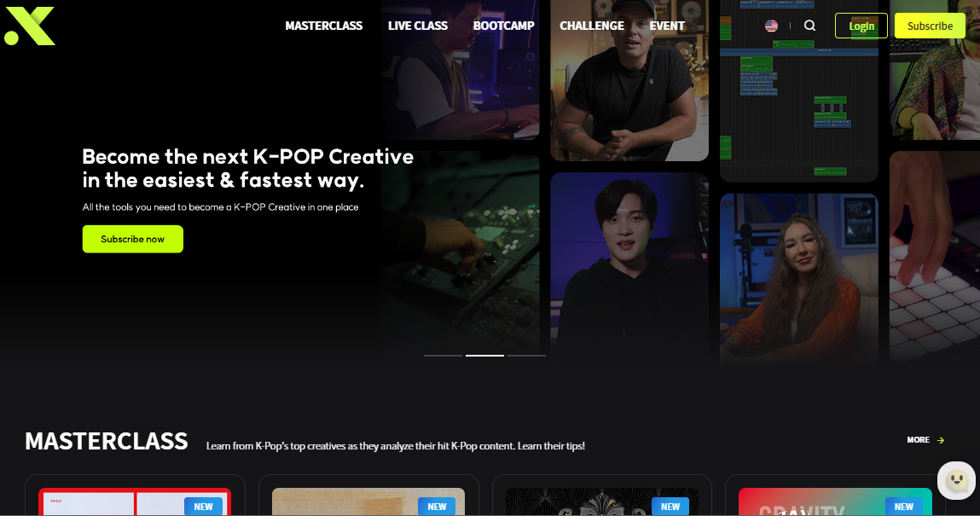
Task: Open the chatbot ghost icon
Action: click(956, 481)
